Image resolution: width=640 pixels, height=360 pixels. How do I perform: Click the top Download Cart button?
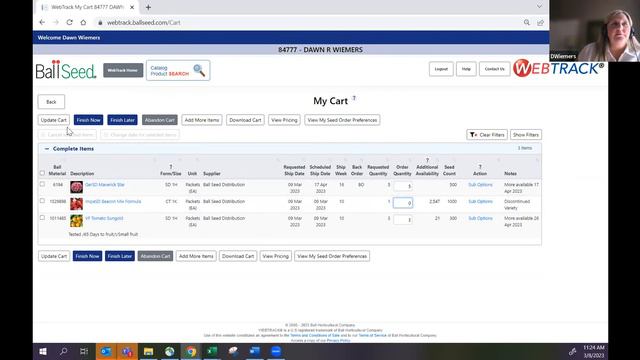pyautogui.click(x=245, y=120)
